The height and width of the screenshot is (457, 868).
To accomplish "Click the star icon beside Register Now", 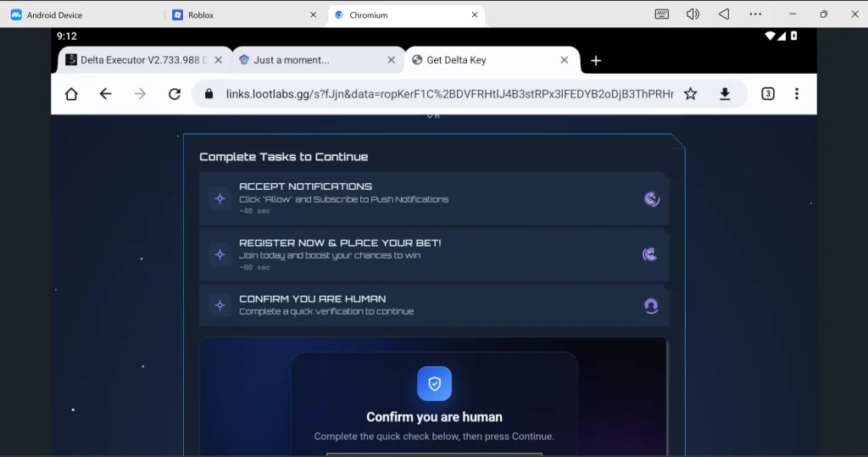I will click(220, 254).
